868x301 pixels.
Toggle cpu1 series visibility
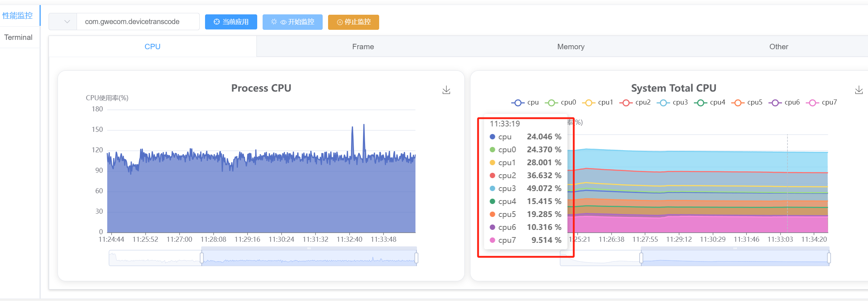(597, 102)
